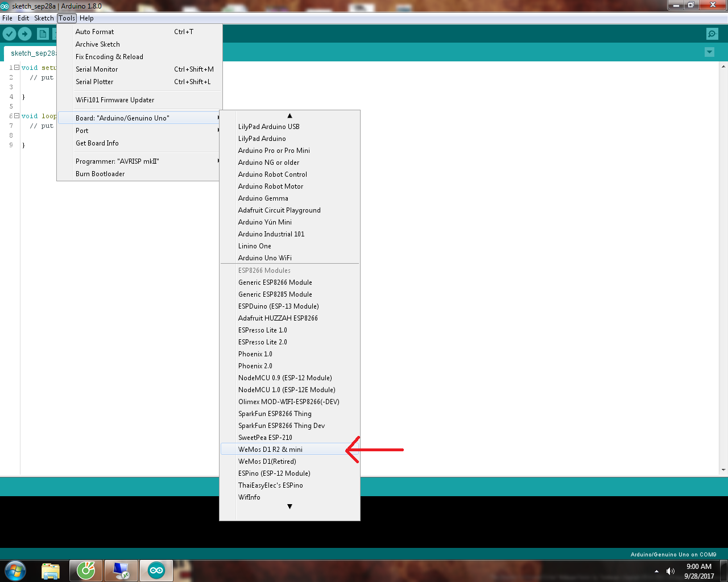
Task: Select SparkFun ESP8266 Thing
Action: pos(289,414)
